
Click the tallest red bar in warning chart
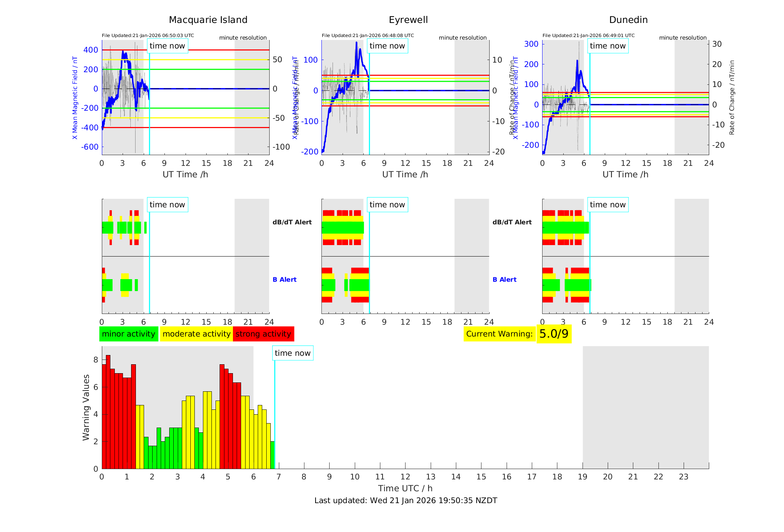click(x=108, y=411)
